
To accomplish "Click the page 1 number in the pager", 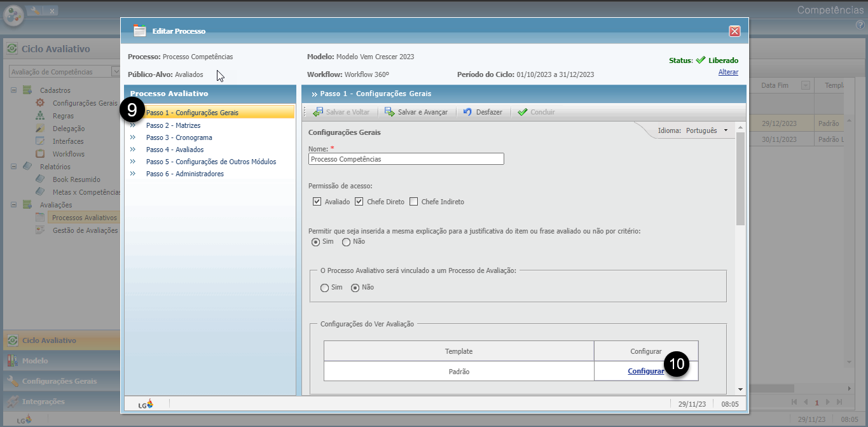I will 817,402.
